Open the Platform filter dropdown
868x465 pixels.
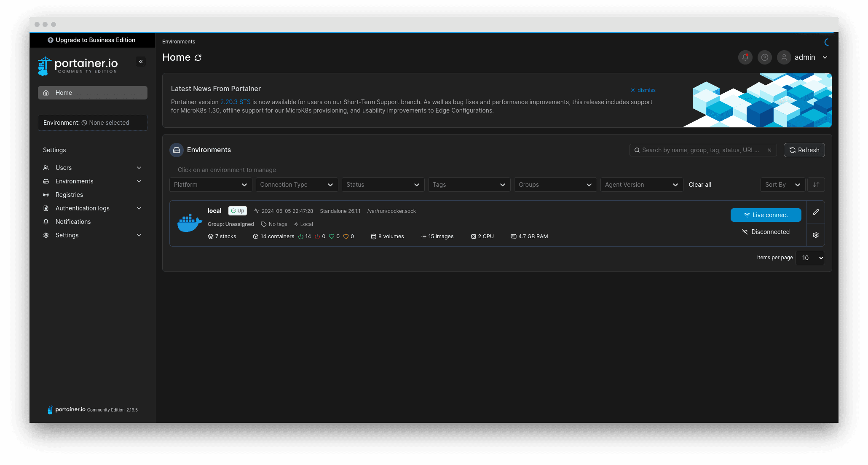tap(211, 185)
